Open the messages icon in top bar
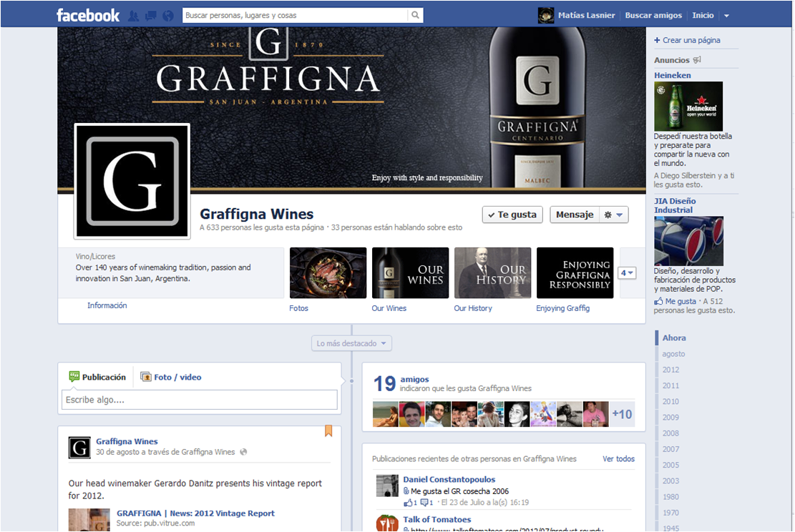The image size is (795, 532). pos(150,15)
